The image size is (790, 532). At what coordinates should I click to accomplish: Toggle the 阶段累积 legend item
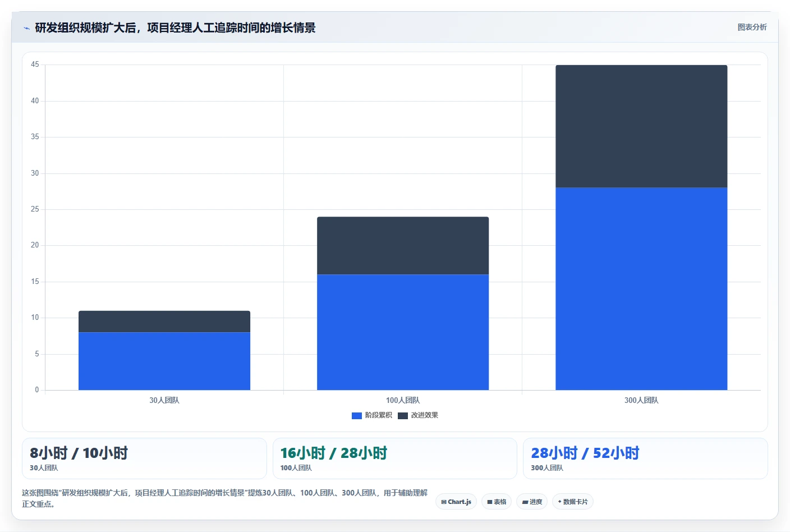pyautogui.click(x=372, y=415)
